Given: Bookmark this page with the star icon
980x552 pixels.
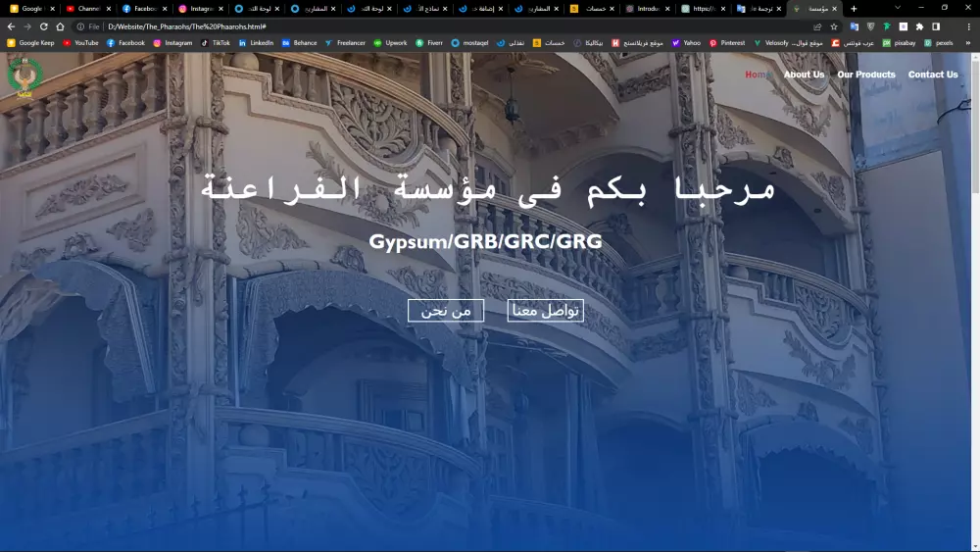Looking at the screenshot, I should tap(834, 26).
